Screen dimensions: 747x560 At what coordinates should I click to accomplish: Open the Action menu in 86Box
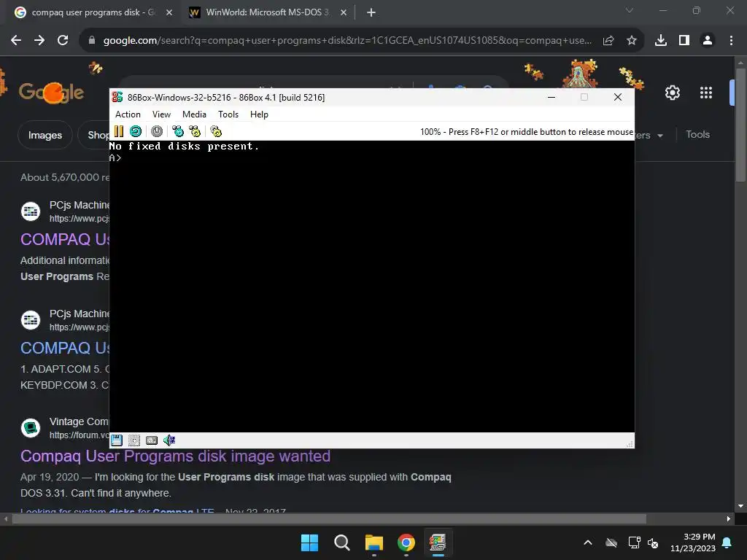pyautogui.click(x=128, y=114)
